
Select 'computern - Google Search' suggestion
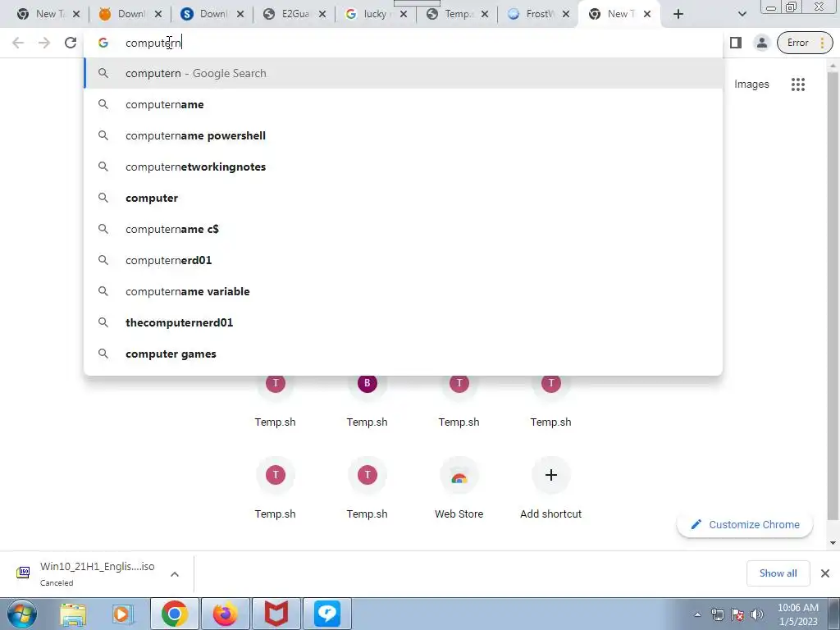click(x=404, y=73)
